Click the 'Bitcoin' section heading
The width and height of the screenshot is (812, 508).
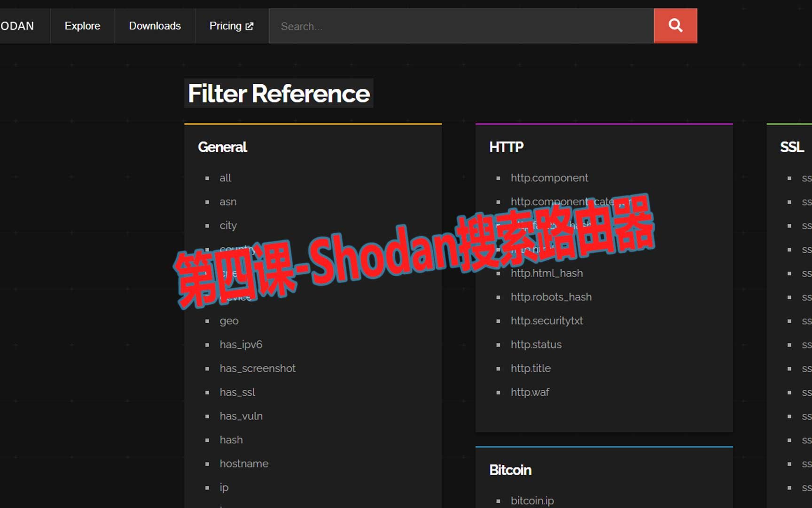click(x=510, y=470)
